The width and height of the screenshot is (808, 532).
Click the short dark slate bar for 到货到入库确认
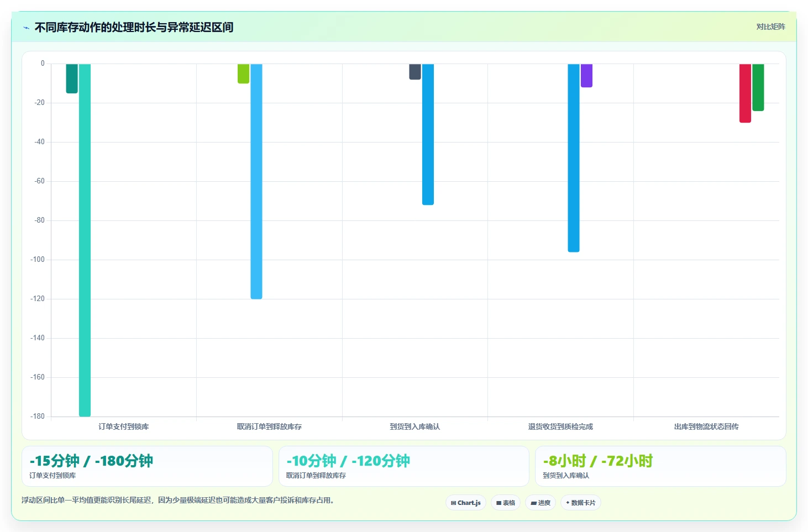coord(415,72)
